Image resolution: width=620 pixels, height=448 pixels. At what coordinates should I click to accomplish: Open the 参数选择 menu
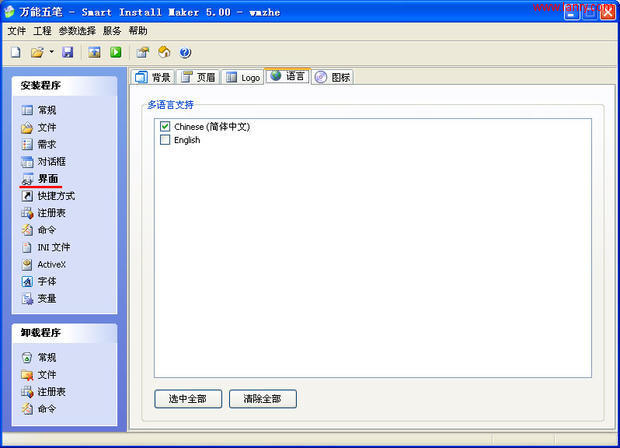[x=77, y=31]
